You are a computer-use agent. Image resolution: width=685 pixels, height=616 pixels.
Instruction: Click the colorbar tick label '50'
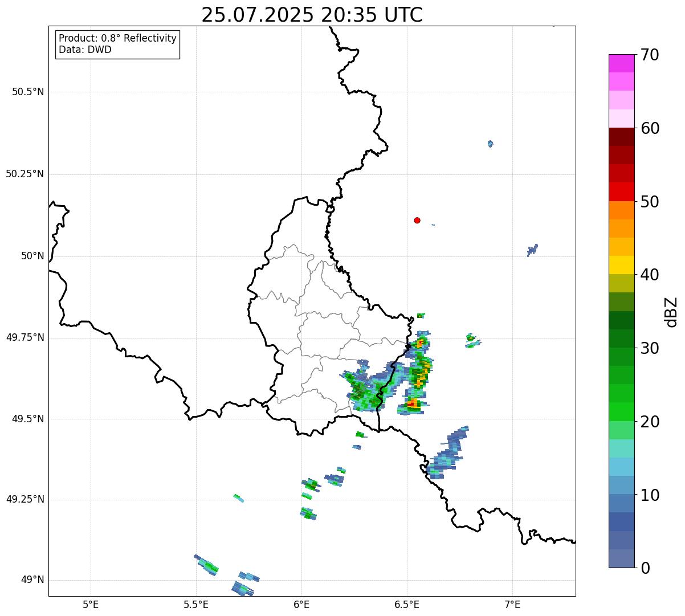pyautogui.click(x=650, y=202)
